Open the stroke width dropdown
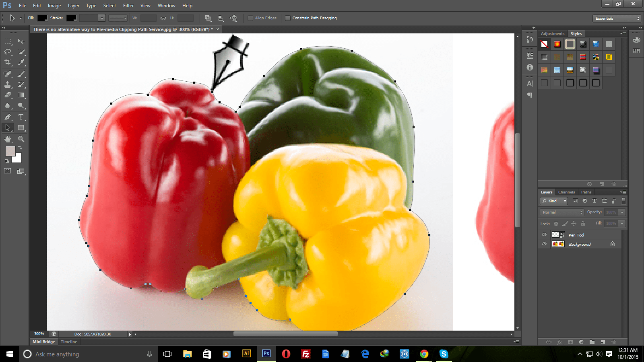The width and height of the screenshot is (644, 362). pyautogui.click(x=102, y=18)
